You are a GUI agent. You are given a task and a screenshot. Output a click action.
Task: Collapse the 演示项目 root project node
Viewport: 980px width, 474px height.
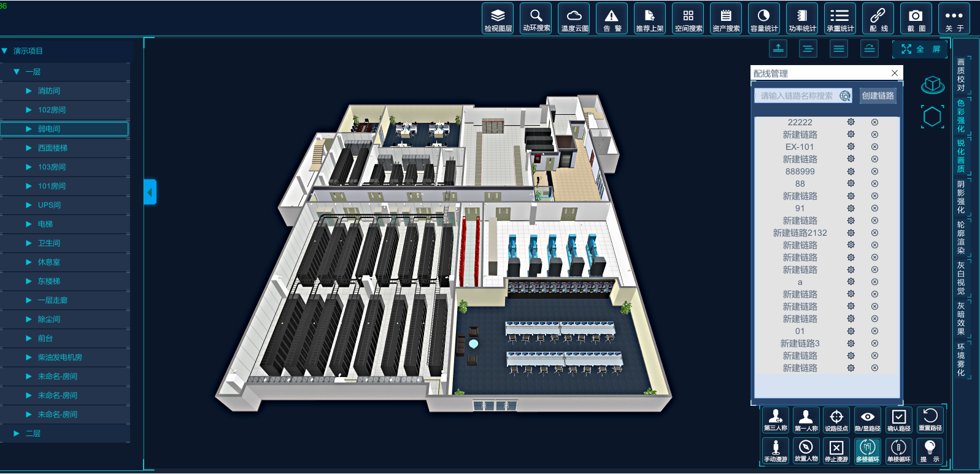click(x=5, y=51)
